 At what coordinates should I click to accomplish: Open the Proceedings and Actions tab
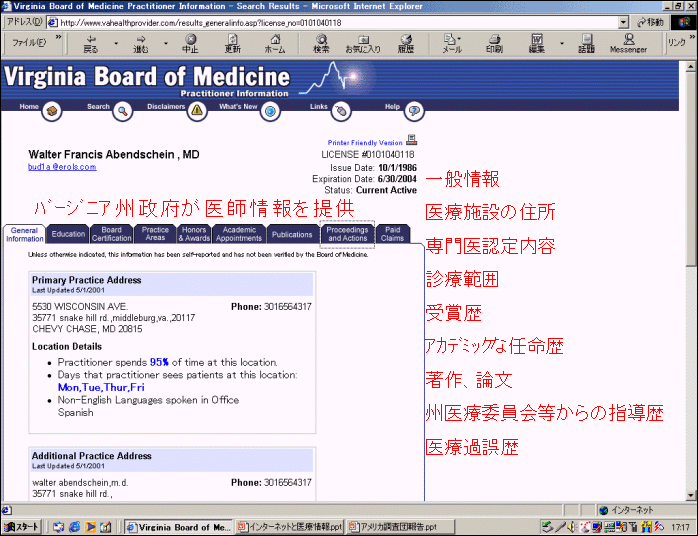click(x=347, y=234)
